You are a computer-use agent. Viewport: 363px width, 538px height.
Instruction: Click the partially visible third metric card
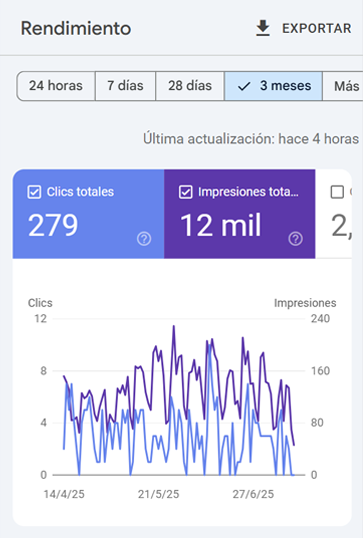pyautogui.click(x=333, y=213)
